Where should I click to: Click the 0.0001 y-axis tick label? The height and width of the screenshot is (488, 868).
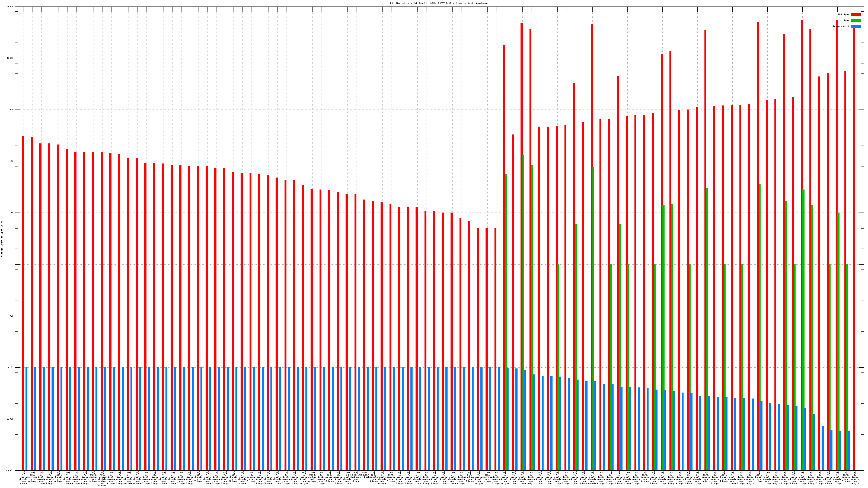click(x=10, y=470)
